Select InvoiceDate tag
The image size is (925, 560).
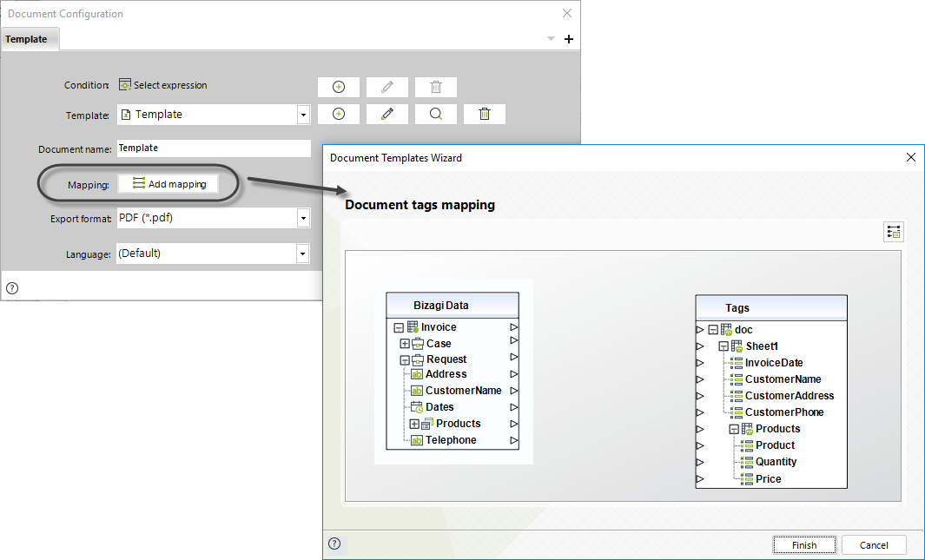774,363
